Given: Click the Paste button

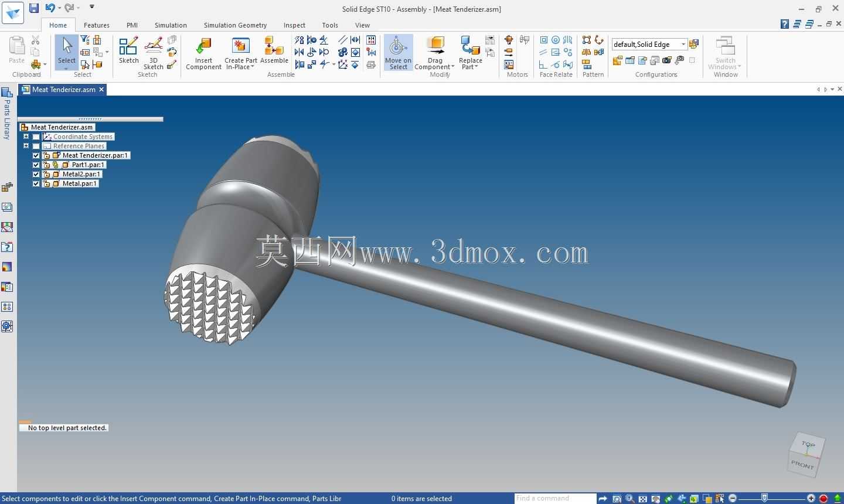Looking at the screenshot, I should 16,50.
